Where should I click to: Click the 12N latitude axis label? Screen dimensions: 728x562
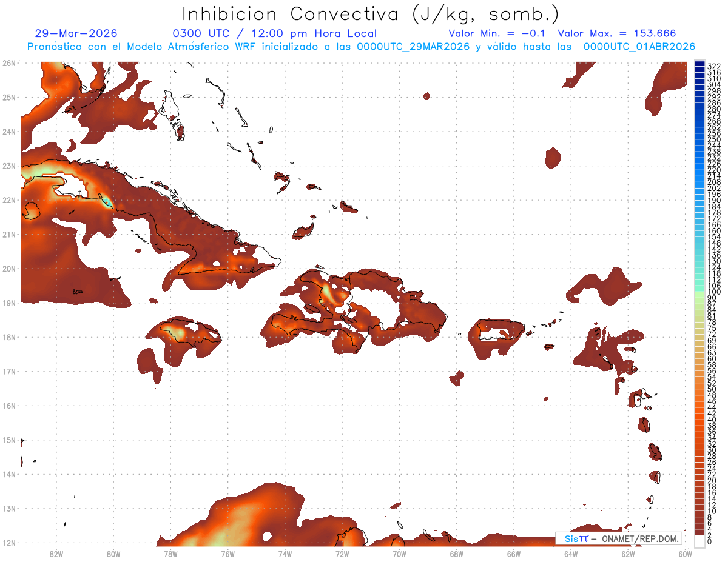(x=8, y=543)
